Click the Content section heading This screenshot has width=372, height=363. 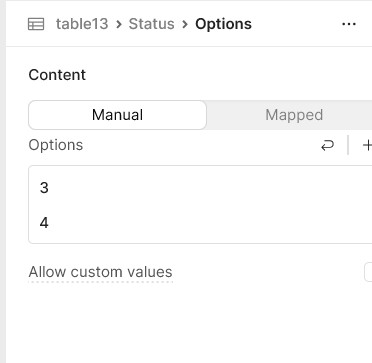[x=57, y=75]
